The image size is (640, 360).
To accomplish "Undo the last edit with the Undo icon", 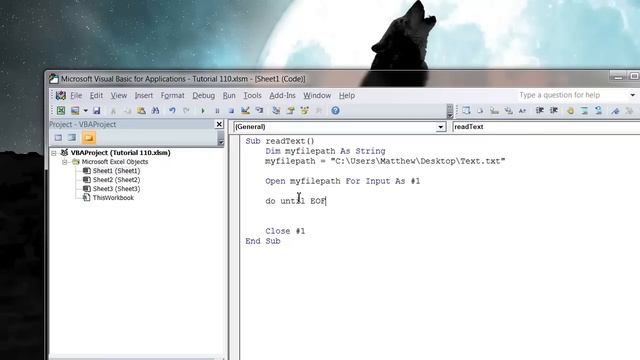I will pos(172,111).
